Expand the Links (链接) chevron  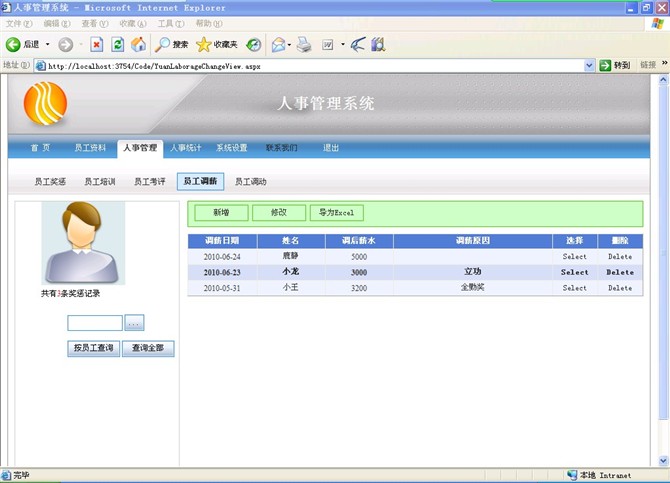pos(665,63)
